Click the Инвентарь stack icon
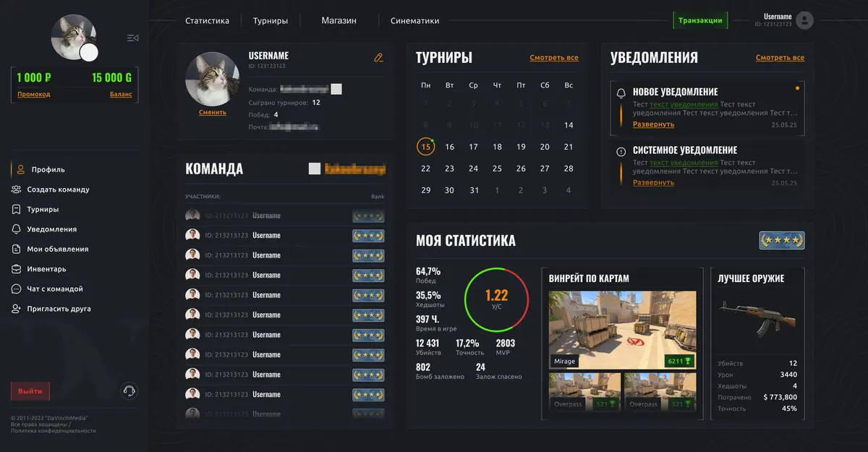868x452 pixels. click(16, 269)
